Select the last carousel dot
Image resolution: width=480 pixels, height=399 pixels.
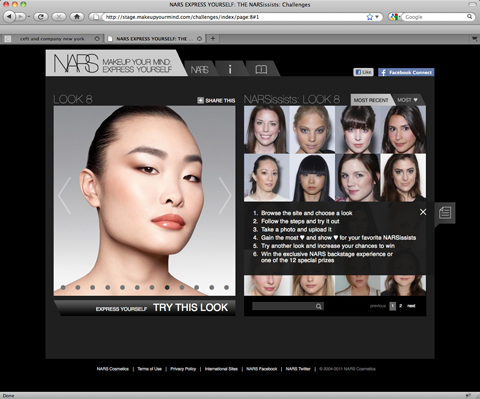(226, 287)
